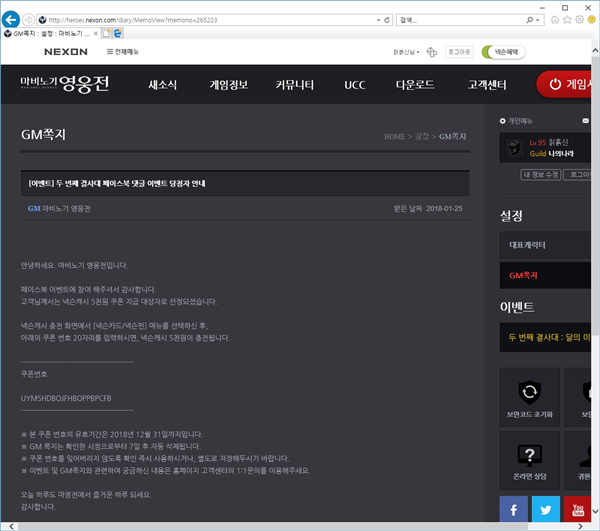This screenshot has height=531, width=600.
Task: Click the coupon code UYMSHDBOJFHBOPPBPCFB text
Action: point(66,398)
